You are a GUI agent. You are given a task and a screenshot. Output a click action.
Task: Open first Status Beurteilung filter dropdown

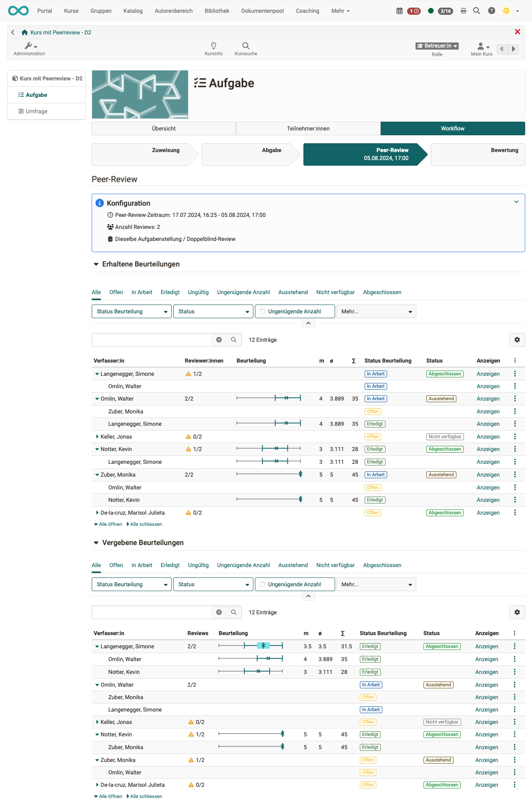(131, 311)
